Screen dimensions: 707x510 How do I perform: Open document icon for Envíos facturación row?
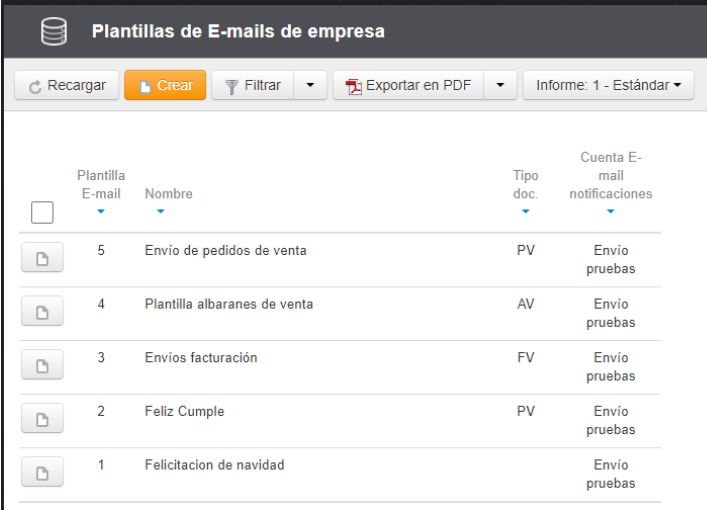[x=42, y=366]
